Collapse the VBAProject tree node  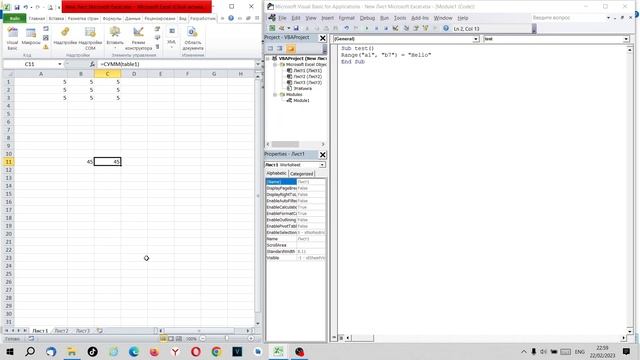tap(268, 59)
